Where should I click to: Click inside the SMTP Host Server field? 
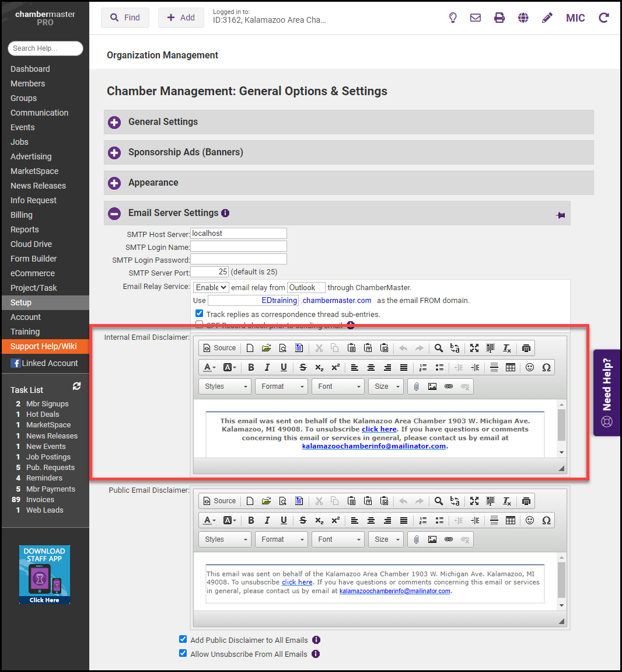(238, 233)
